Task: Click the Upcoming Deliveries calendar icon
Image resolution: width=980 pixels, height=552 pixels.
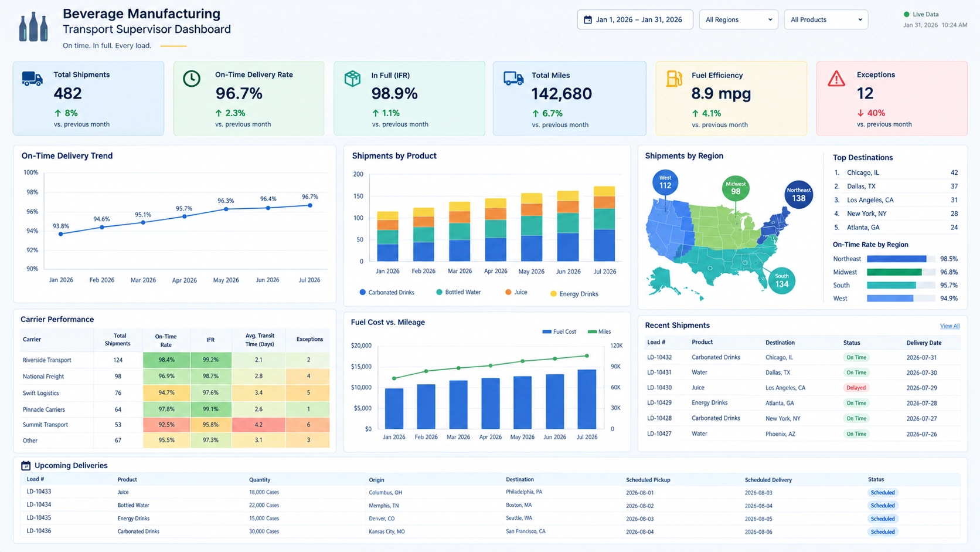Action: [x=26, y=466]
